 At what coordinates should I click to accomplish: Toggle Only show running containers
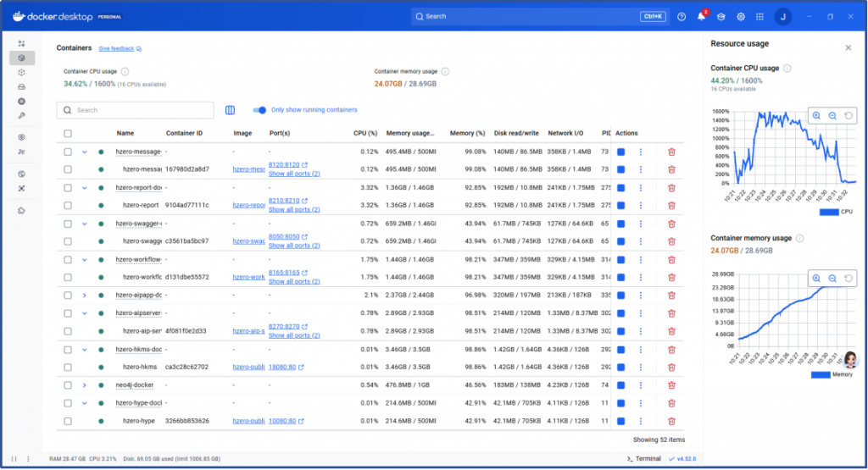(260, 110)
